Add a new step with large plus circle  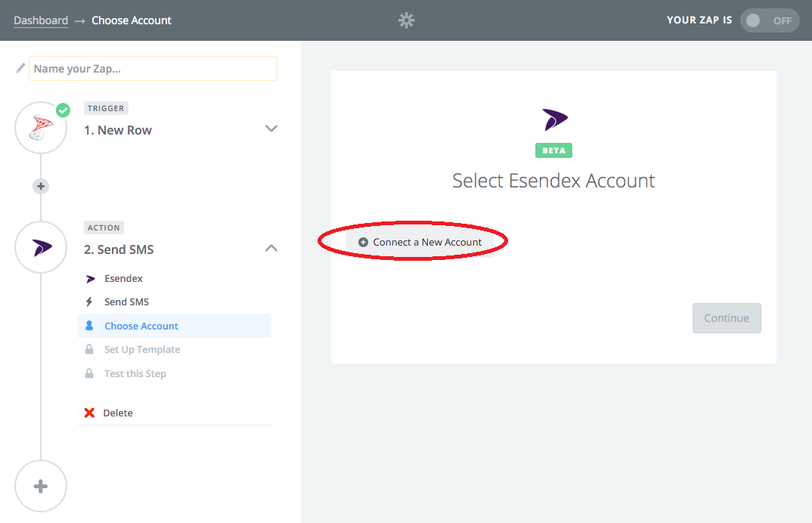pyautogui.click(x=41, y=486)
